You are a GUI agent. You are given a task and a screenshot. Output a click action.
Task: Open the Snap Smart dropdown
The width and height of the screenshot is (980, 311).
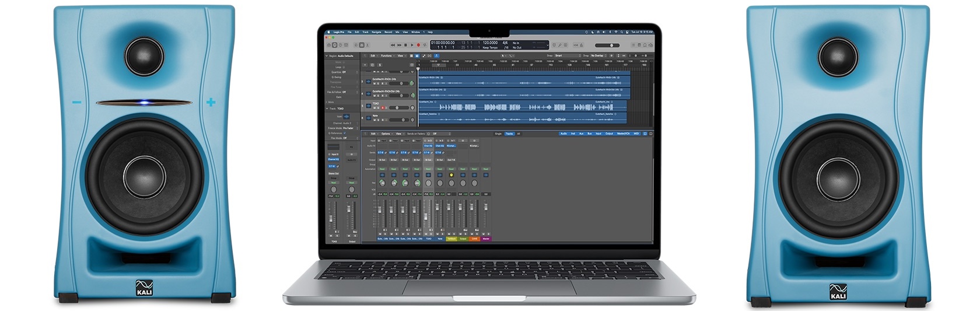pos(568,55)
